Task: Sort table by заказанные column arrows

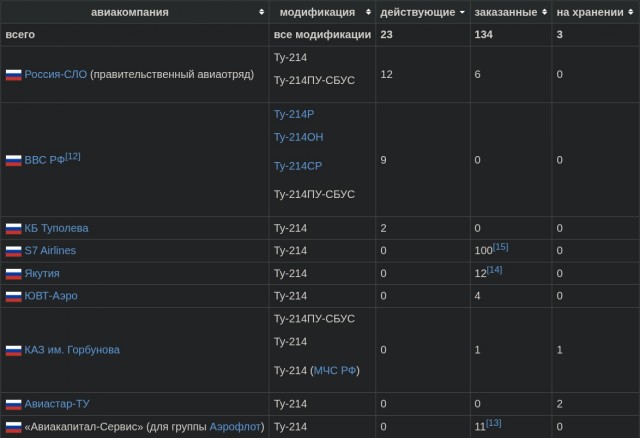Action: point(544,12)
